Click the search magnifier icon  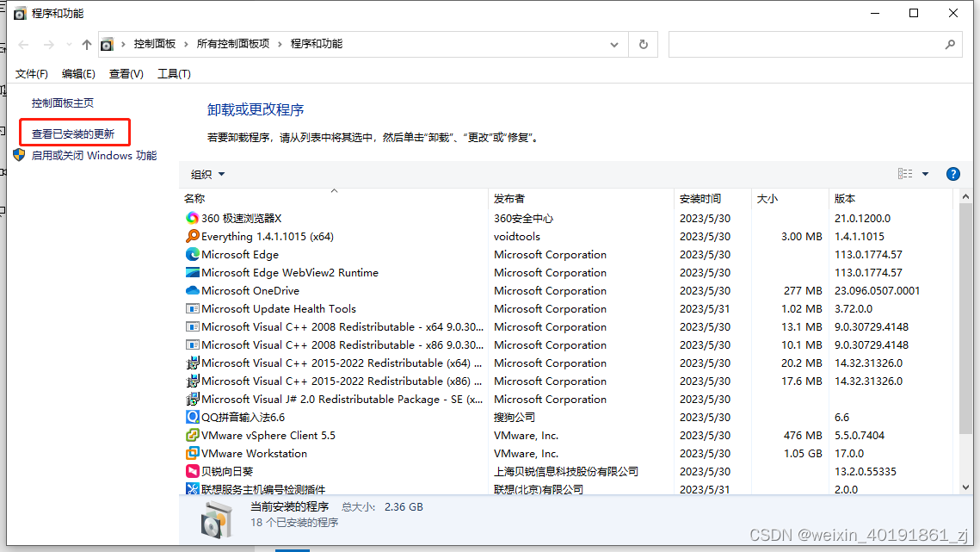tap(950, 45)
